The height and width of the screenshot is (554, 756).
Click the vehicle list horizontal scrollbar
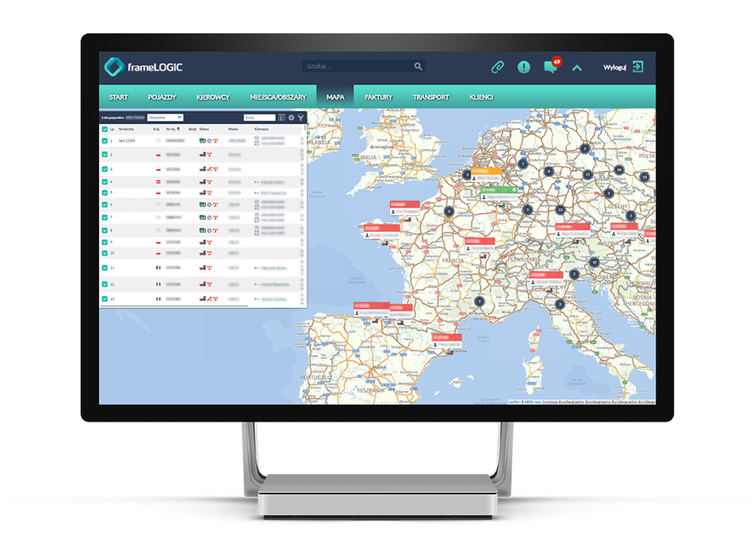tap(173, 307)
